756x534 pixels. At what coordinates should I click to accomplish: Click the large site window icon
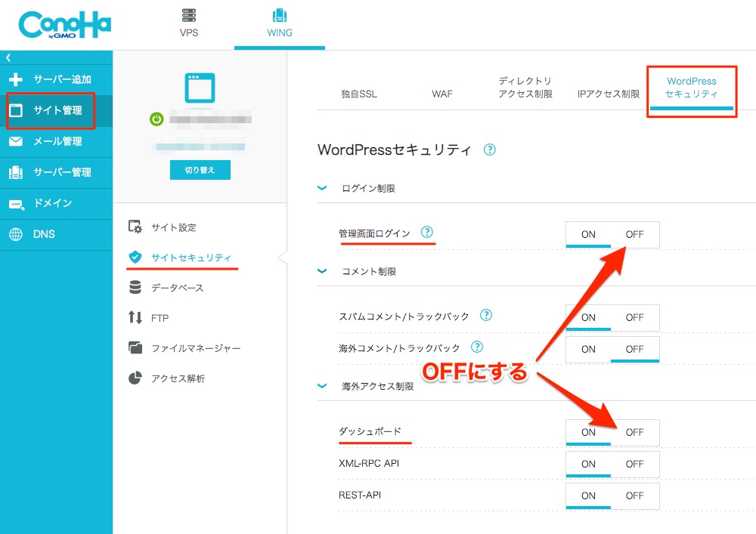point(200,88)
